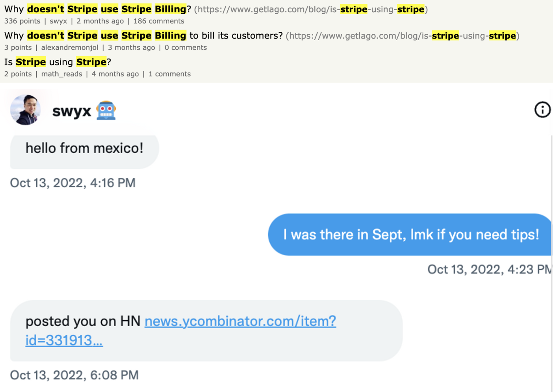Open getlago.com URL beside first story title
Image resolution: width=553 pixels, height=392 pixels.
pyautogui.click(x=311, y=9)
